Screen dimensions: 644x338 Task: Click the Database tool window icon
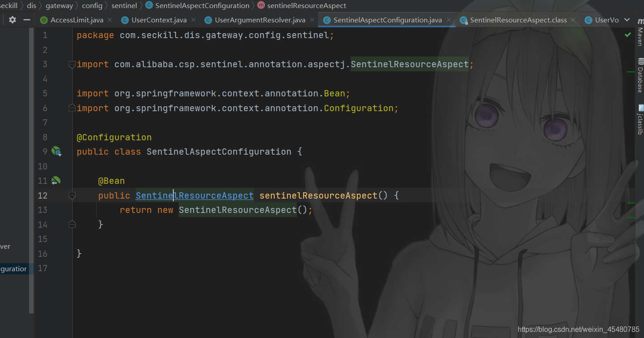tap(640, 61)
